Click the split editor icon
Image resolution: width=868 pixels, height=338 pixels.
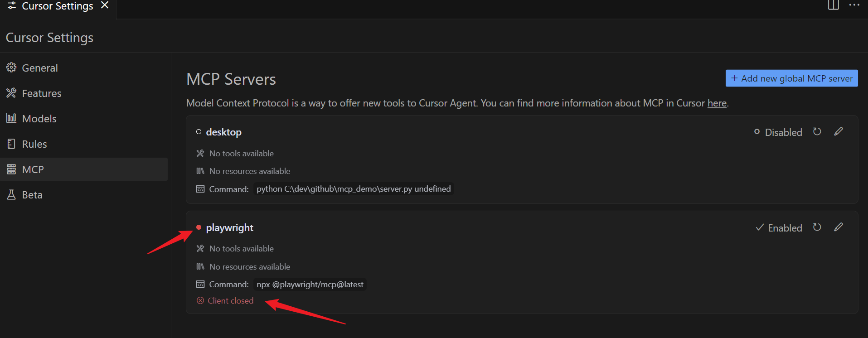(x=833, y=5)
